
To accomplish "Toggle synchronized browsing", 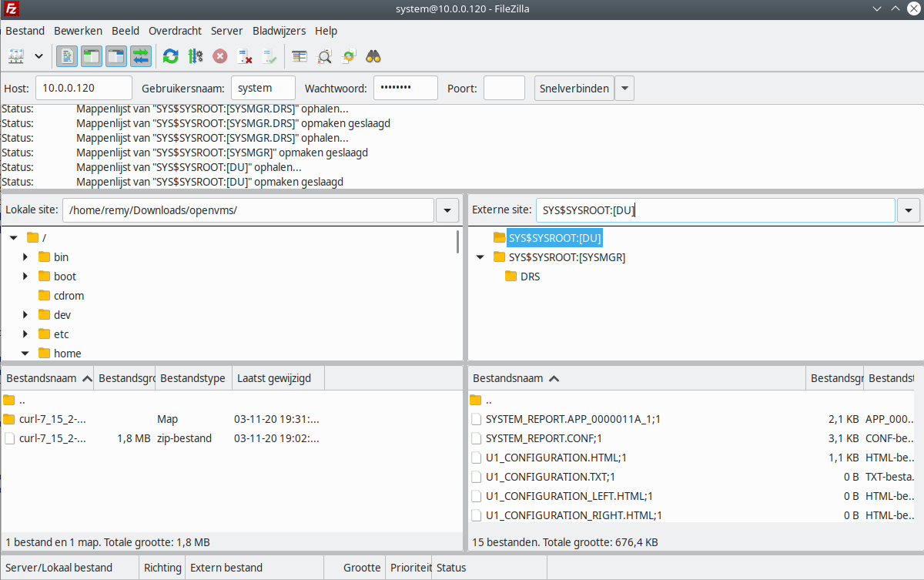I will click(348, 56).
